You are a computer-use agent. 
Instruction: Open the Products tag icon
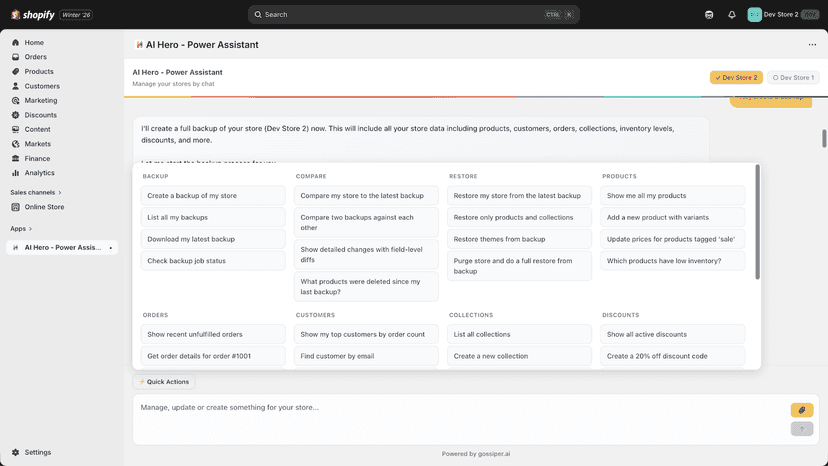pyautogui.click(x=15, y=71)
